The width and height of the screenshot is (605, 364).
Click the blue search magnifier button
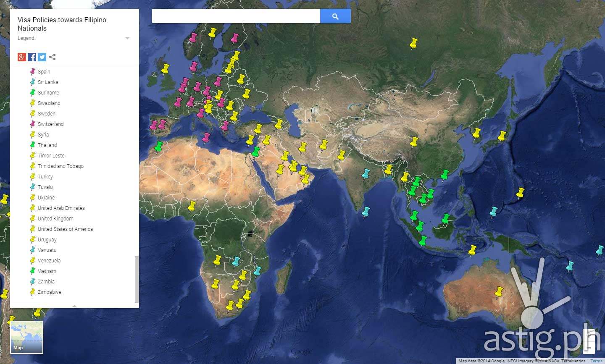coord(335,16)
